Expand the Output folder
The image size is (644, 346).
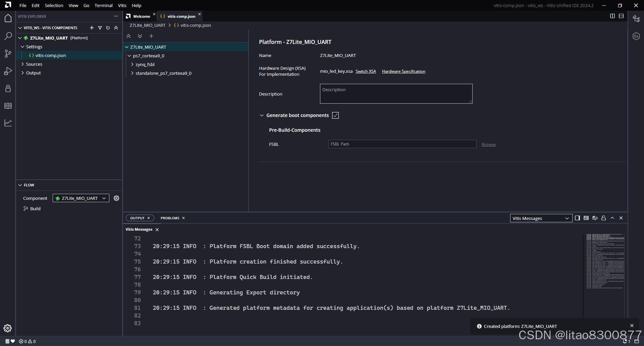click(23, 73)
